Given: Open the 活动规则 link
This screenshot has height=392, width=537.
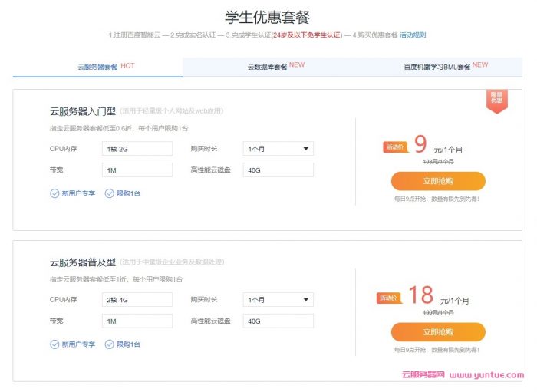Looking at the screenshot, I should [413, 35].
